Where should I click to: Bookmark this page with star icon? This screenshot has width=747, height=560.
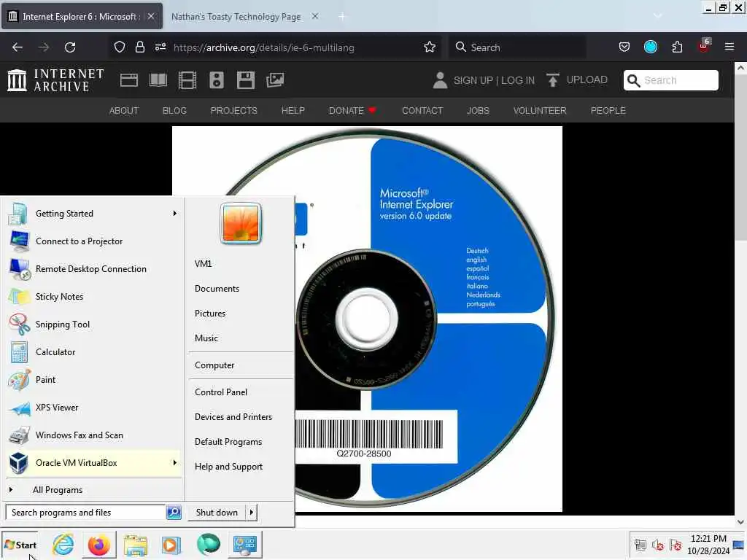point(429,47)
